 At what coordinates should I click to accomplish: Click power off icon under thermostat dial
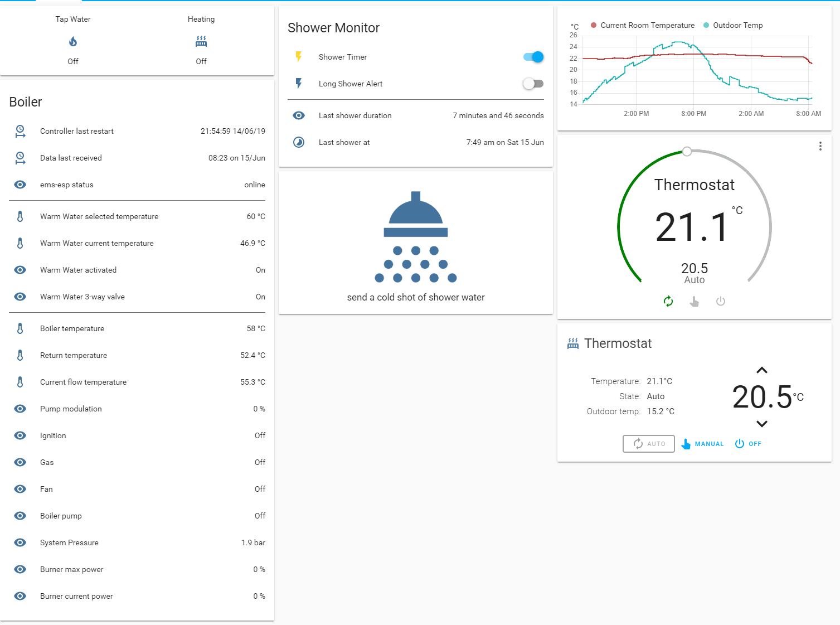click(x=721, y=302)
